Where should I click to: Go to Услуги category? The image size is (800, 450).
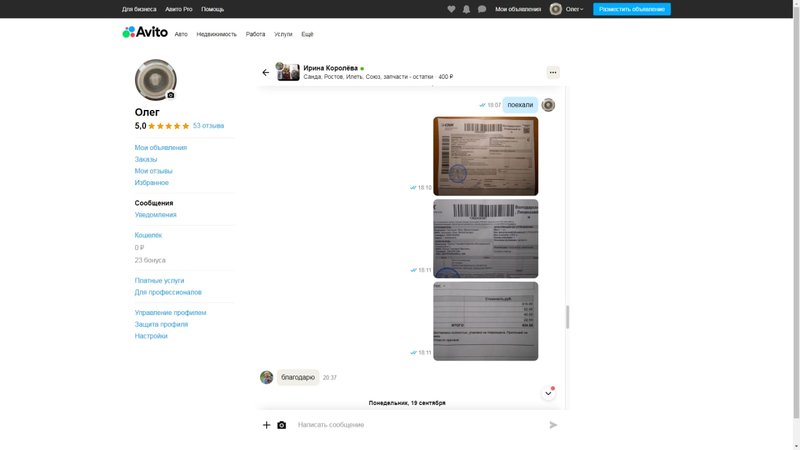(283, 34)
